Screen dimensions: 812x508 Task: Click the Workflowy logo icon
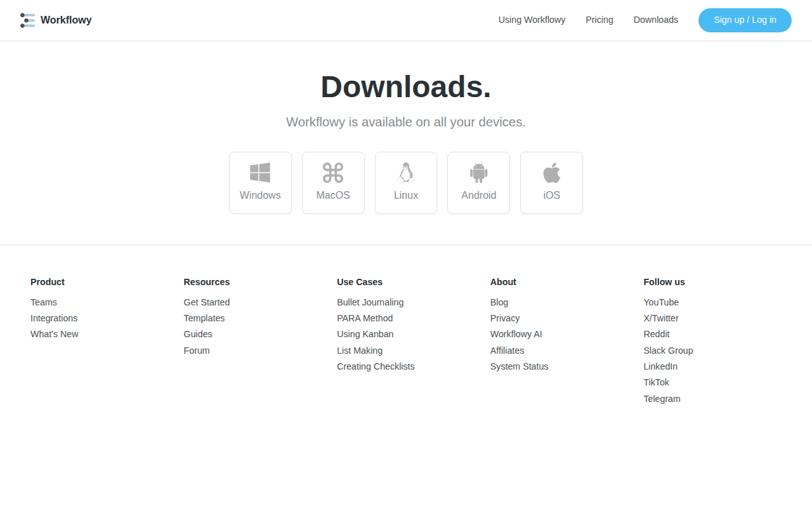pos(27,20)
